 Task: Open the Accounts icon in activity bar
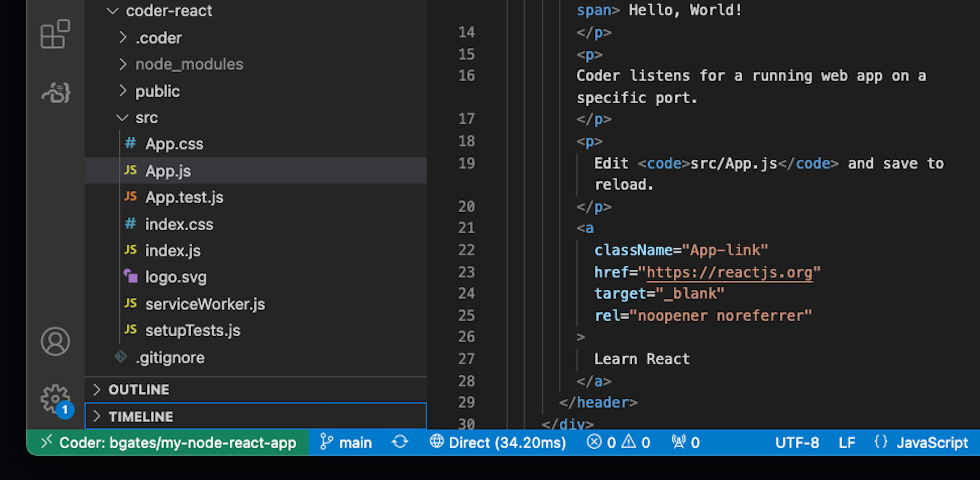pos(55,341)
